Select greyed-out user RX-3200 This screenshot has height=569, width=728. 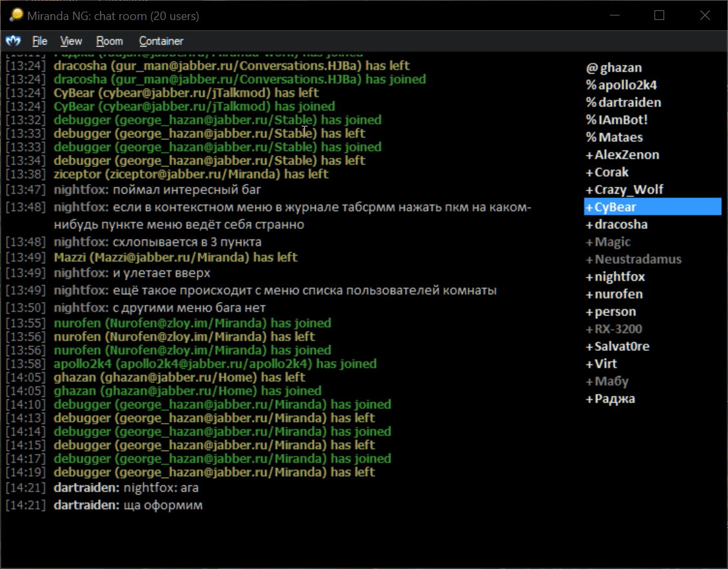coord(614,329)
